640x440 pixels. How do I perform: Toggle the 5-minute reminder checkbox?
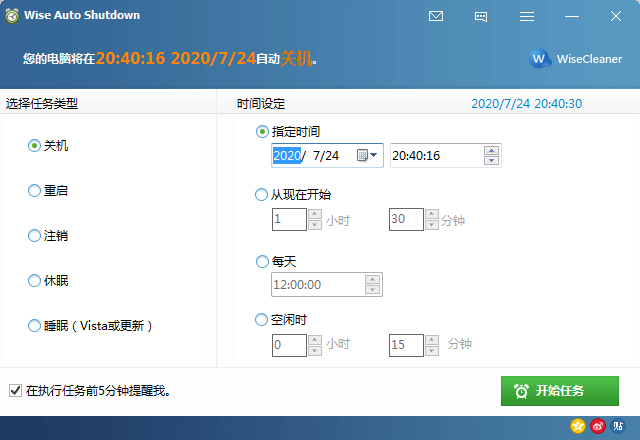16,391
